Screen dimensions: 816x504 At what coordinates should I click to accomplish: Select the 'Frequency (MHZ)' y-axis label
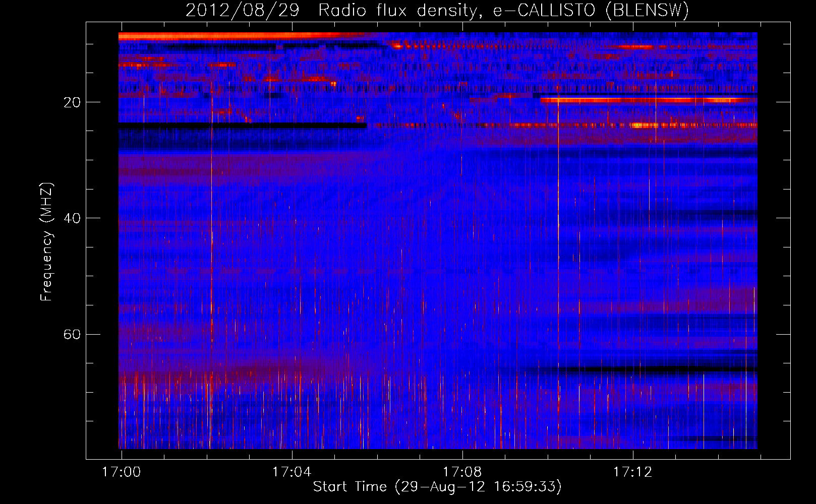coord(46,242)
